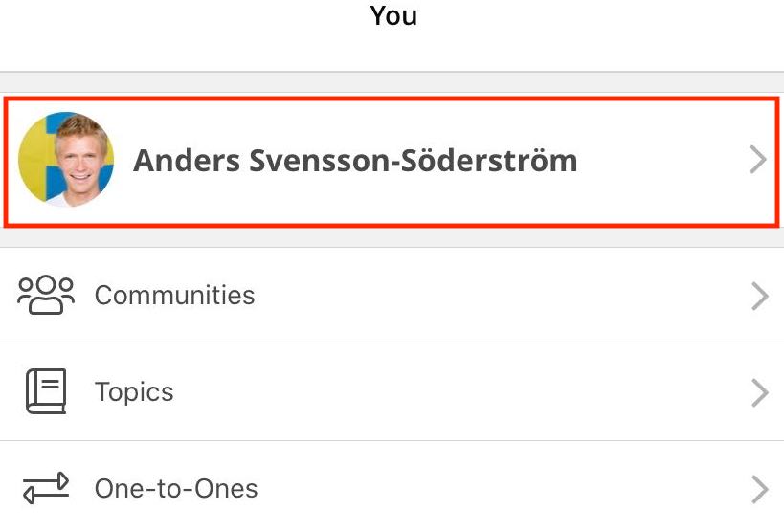Click the first name "Anders"
The height and width of the screenshot is (532, 784).
coord(186,160)
